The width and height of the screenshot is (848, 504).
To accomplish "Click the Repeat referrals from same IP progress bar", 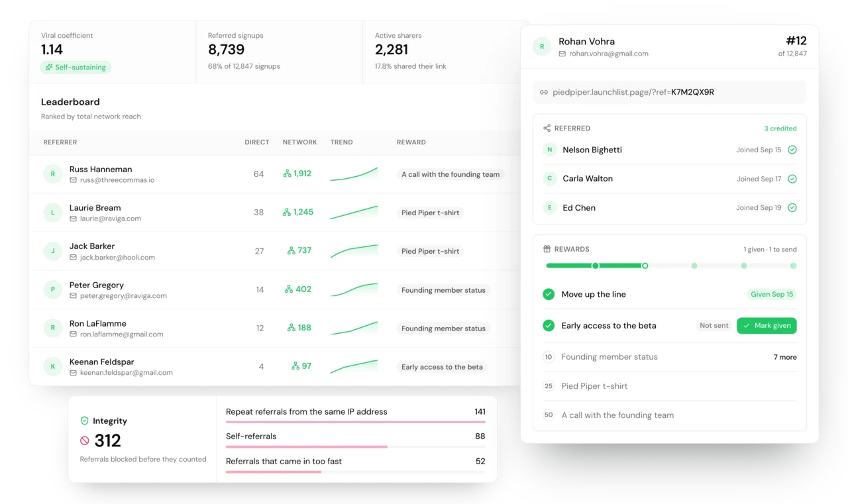I will pyautogui.click(x=356, y=422).
